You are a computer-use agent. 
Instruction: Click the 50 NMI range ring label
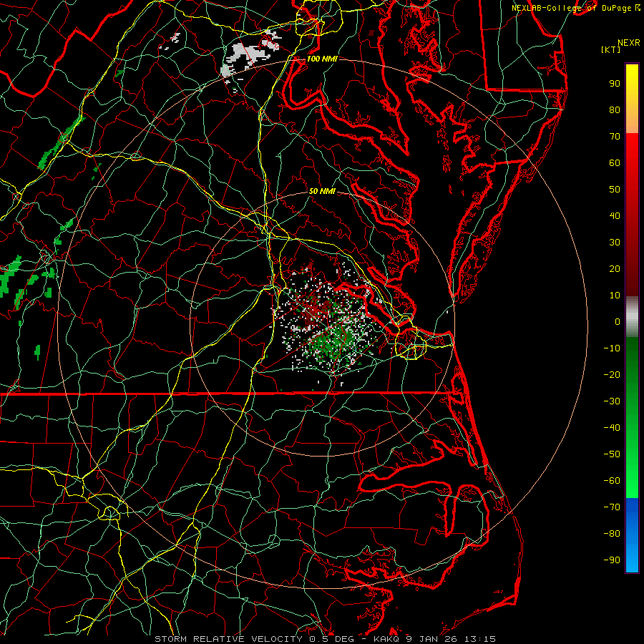coord(322,191)
